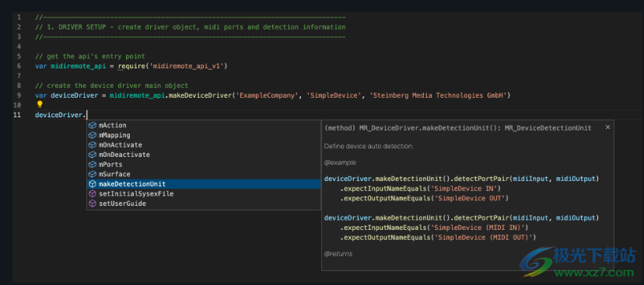The width and height of the screenshot is (644, 285).
Task: Close the makeDetectionUnit documentation popup
Action: click(607, 127)
